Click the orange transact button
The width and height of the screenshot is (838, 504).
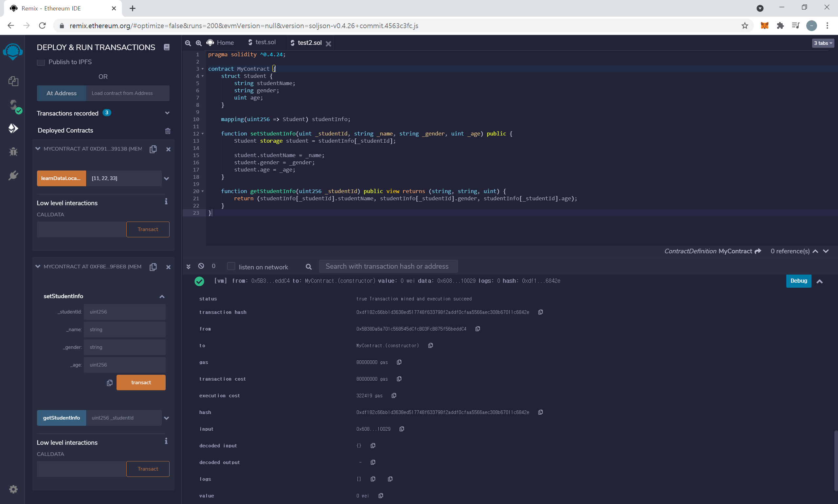[141, 382]
